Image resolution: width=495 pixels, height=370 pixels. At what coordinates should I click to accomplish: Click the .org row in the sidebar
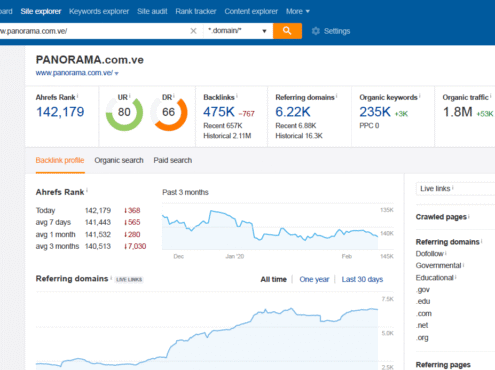[x=422, y=338]
